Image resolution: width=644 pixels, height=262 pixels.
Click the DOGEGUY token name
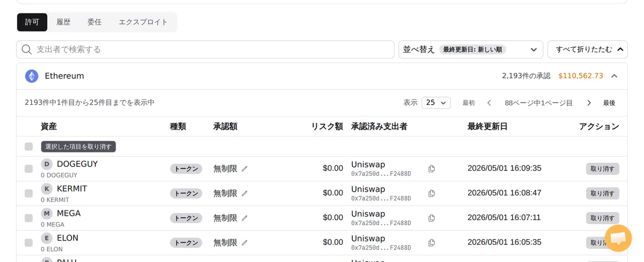coord(77,164)
